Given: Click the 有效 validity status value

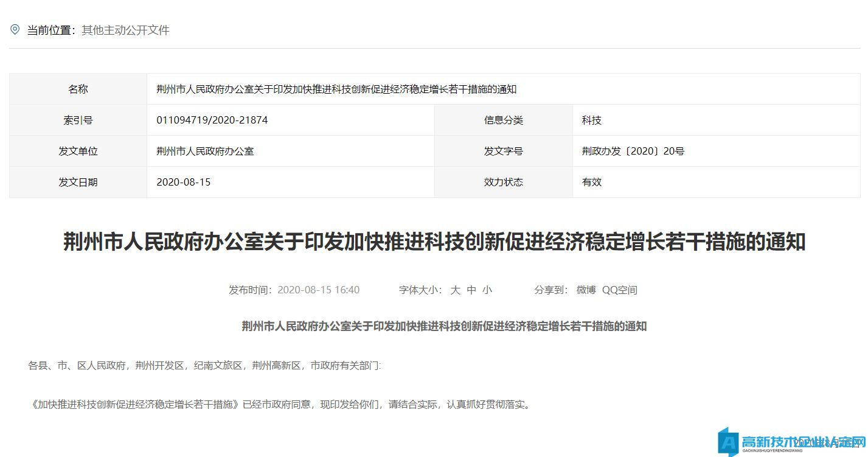Looking at the screenshot, I should click(591, 182).
